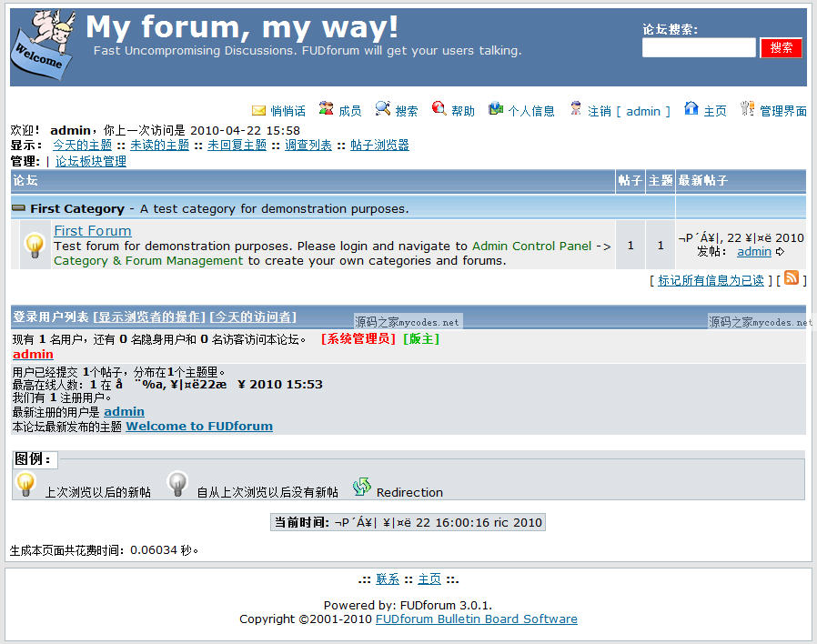Click the 成员 members icon

coord(328,111)
